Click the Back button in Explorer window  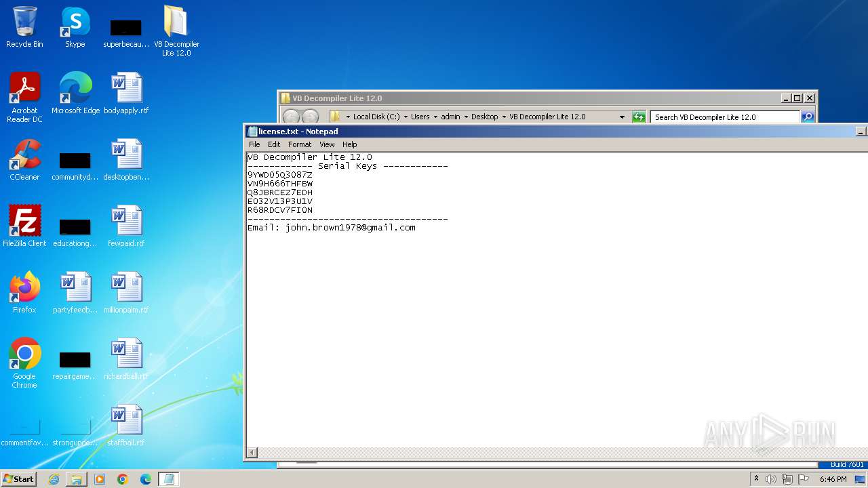[x=291, y=117]
